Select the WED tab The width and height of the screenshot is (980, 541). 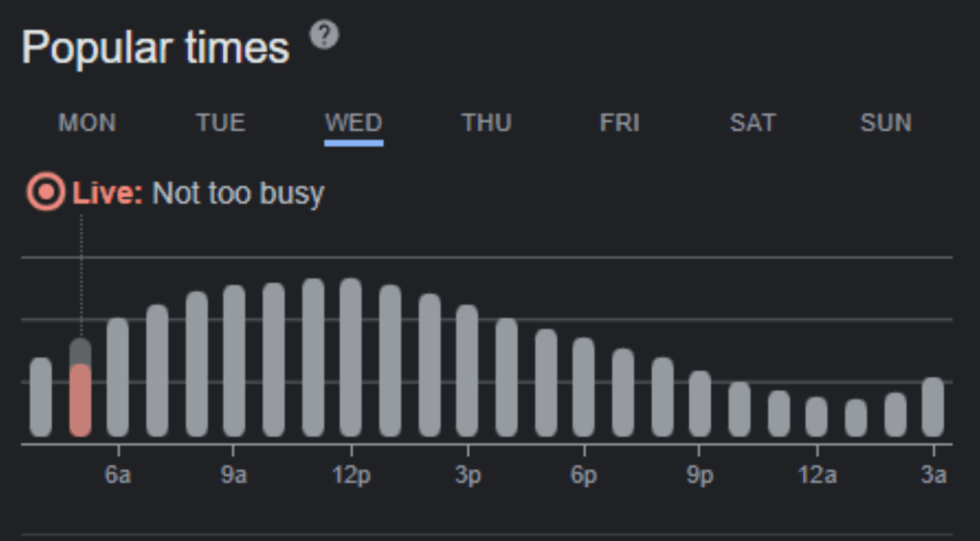[353, 123]
